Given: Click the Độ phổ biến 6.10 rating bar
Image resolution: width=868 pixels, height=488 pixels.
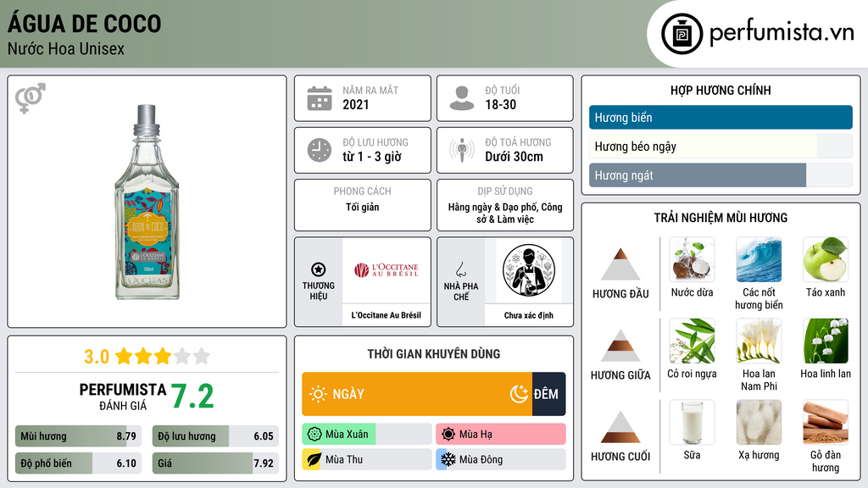Looking at the screenshot, I should click(79, 463).
